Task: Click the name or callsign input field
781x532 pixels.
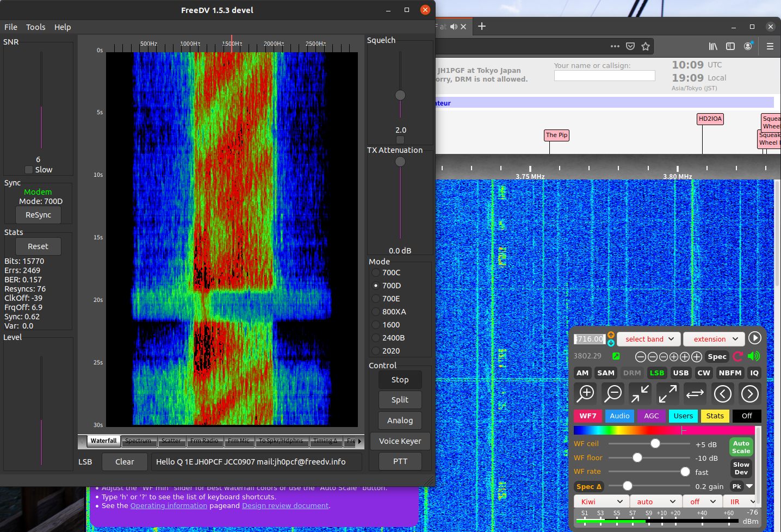Action: coord(604,76)
